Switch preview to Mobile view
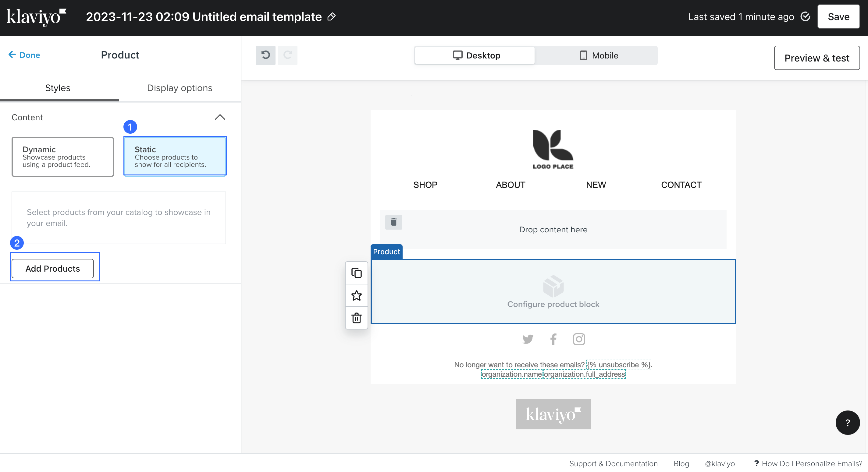868x472 pixels. pyautogui.click(x=599, y=55)
